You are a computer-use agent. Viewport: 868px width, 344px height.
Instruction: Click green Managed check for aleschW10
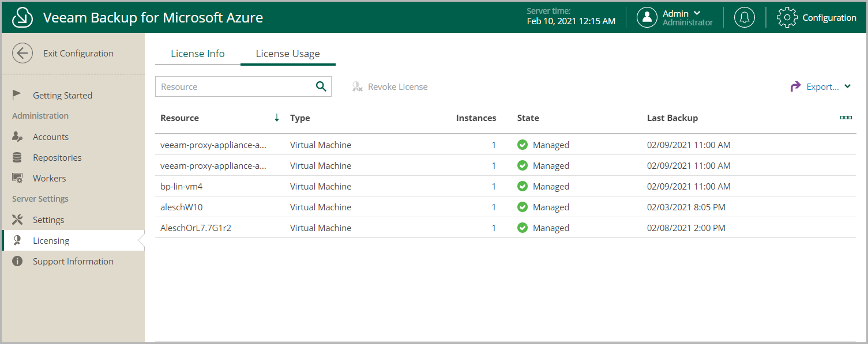[523, 207]
